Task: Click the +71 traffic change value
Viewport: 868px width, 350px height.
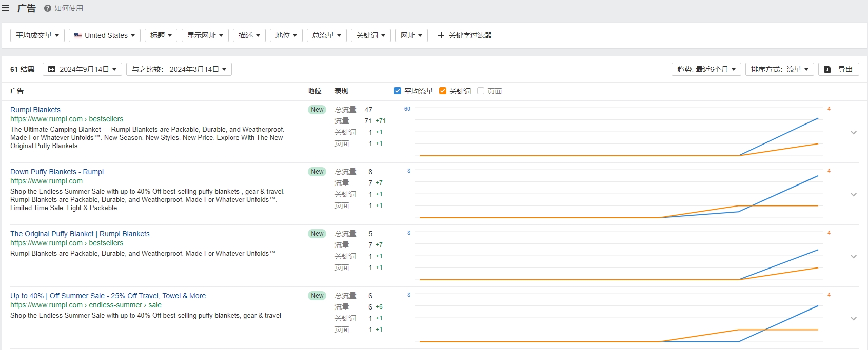Action: pos(381,121)
